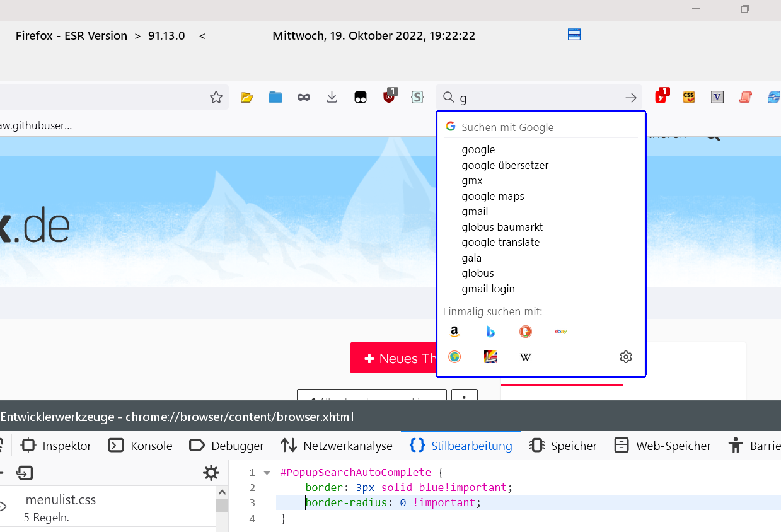Search once with Amazon
Screen dimensions: 781x532
[454, 332]
